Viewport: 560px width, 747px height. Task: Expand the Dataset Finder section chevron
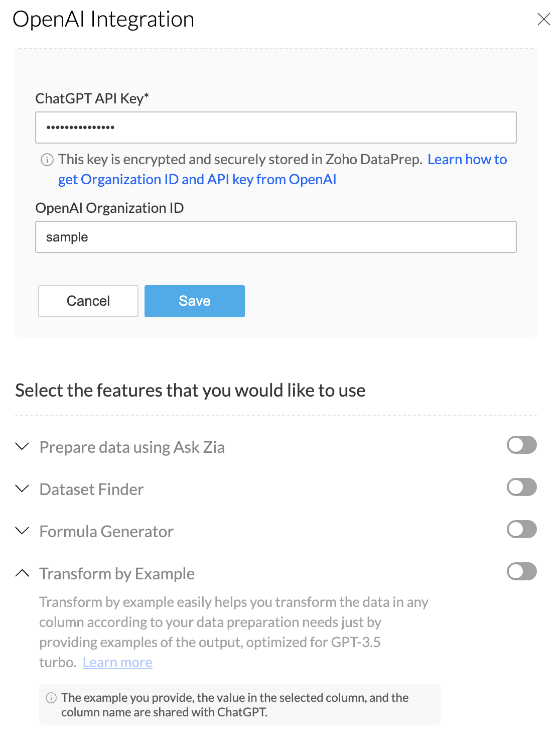pos(22,488)
